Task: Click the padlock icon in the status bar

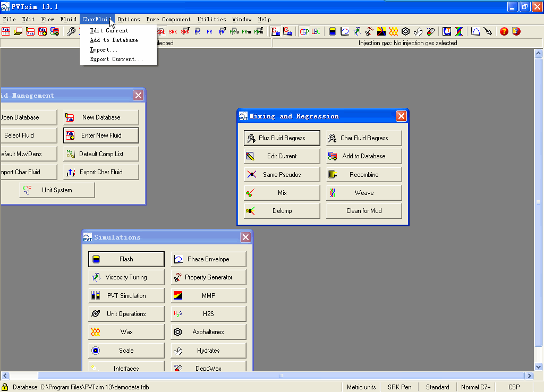Action: click(x=5, y=387)
